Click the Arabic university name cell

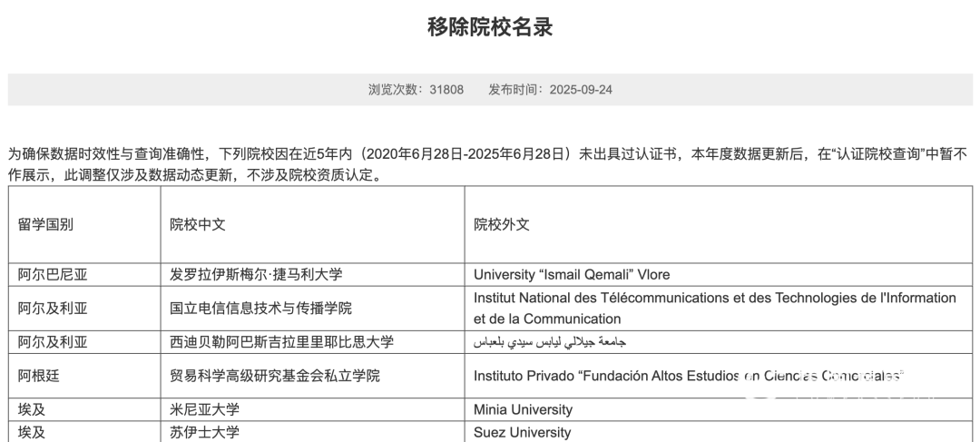click(x=550, y=342)
